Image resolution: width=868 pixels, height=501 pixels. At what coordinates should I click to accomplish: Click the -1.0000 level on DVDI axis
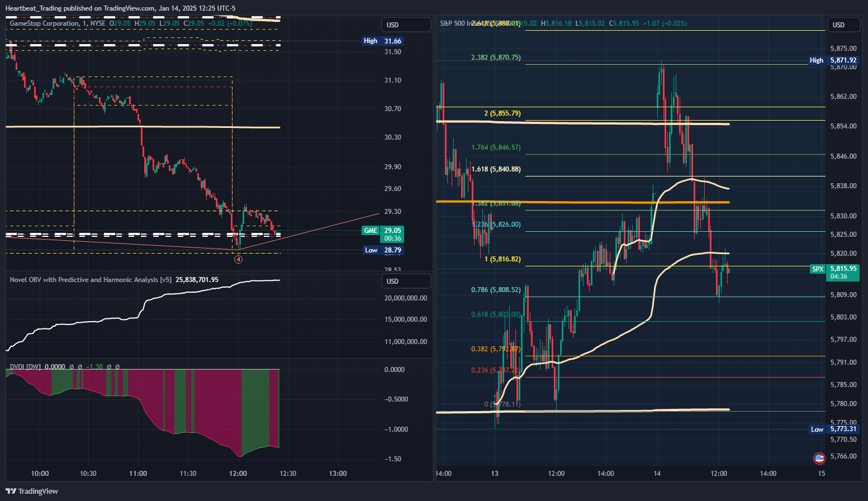(397, 430)
